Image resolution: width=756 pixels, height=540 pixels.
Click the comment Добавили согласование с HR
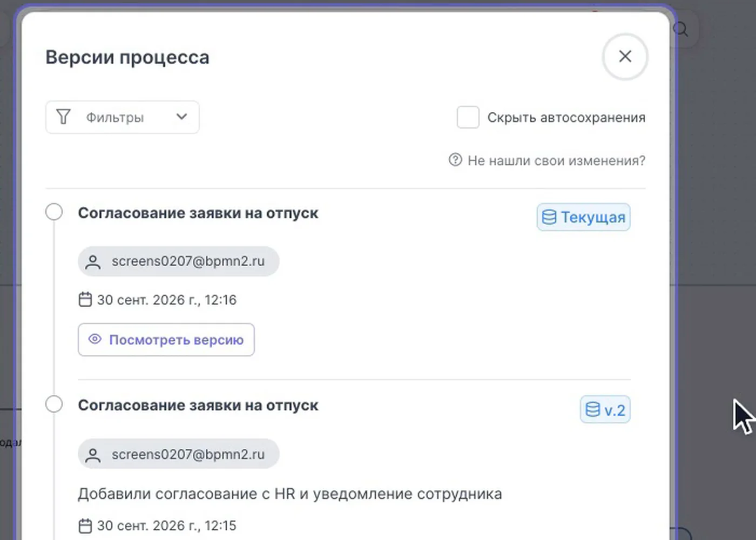(x=290, y=494)
